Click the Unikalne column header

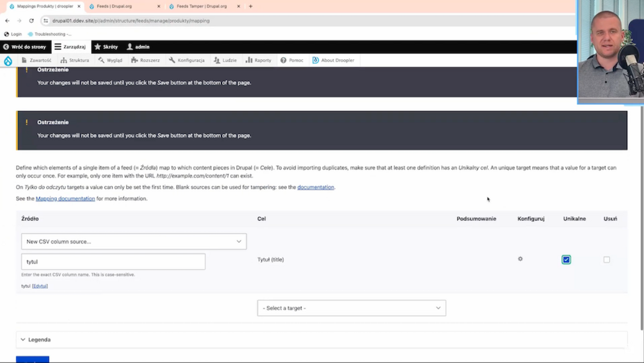coord(575,218)
